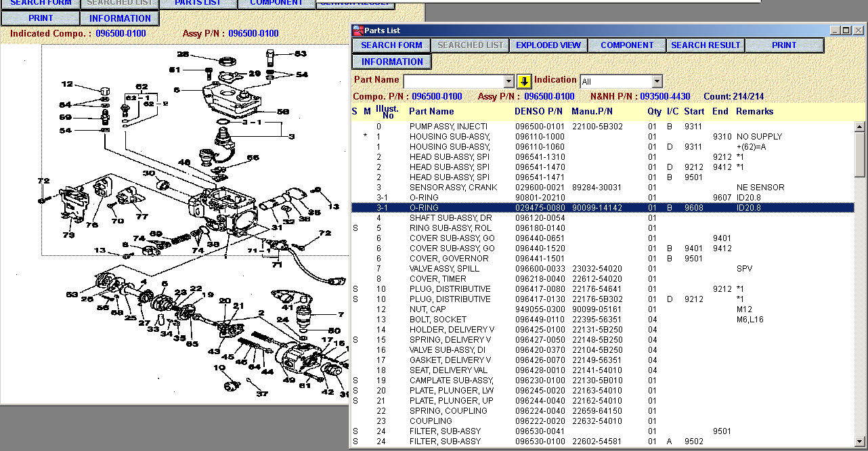Select HEAD SUB-ASSY row 096541-1471
This screenshot has width=868, height=451.
point(603,177)
